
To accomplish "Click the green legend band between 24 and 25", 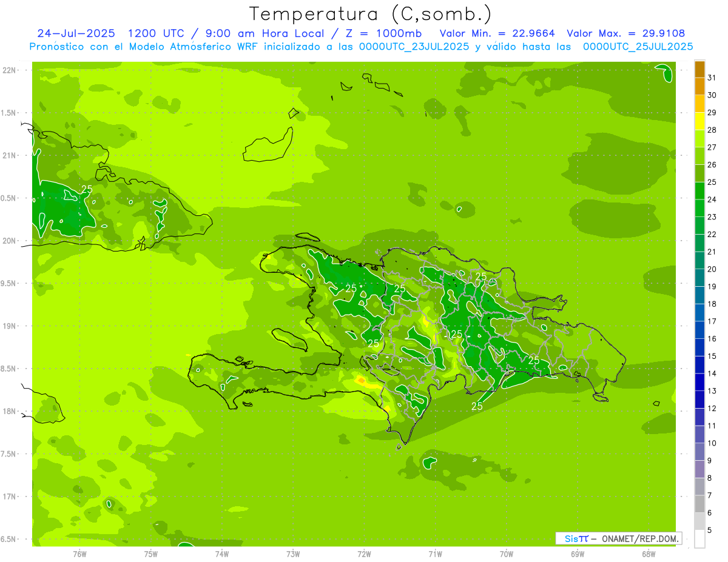I will [x=699, y=191].
